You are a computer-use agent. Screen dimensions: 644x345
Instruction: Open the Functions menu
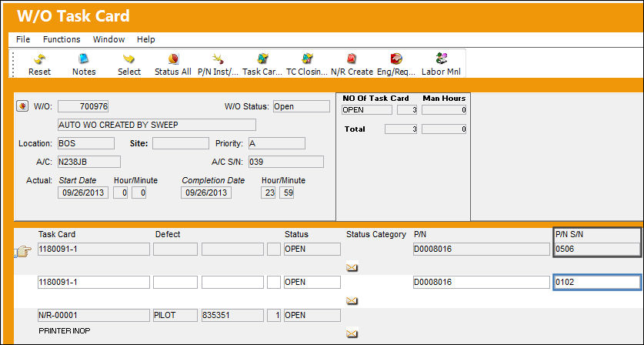point(62,39)
